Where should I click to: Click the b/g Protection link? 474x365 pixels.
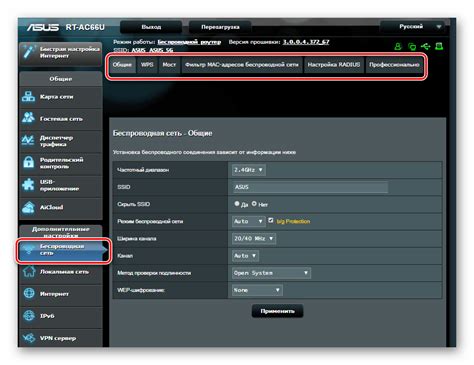293,221
